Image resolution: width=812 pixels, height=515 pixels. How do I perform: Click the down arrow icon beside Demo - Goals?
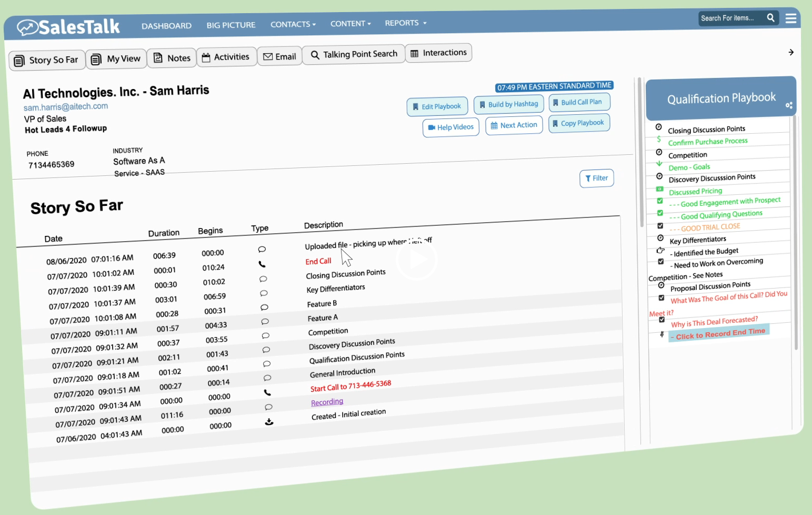[x=659, y=164]
